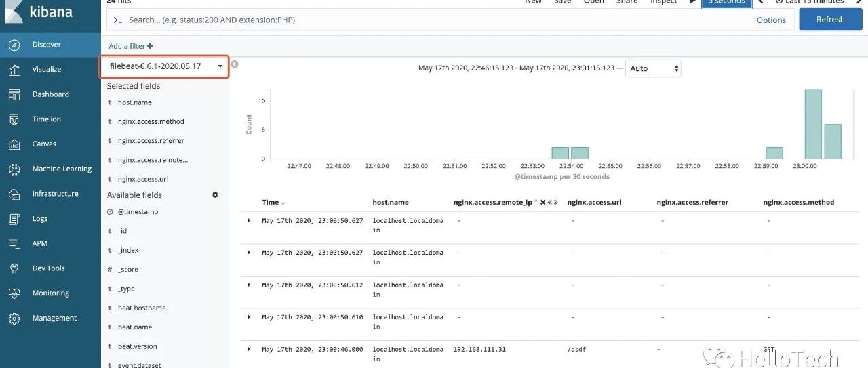Click the available fields settings gear
The height and width of the screenshot is (368, 868).
[x=215, y=195]
